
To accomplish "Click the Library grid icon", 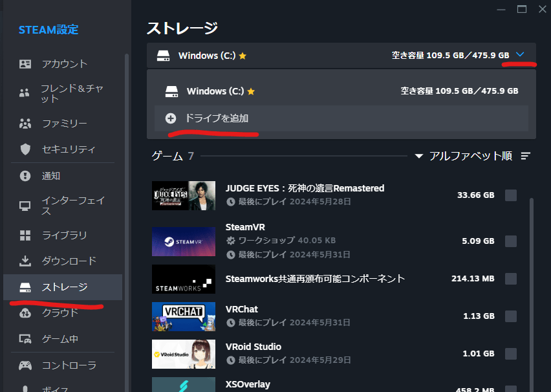I will pyautogui.click(x=25, y=235).
